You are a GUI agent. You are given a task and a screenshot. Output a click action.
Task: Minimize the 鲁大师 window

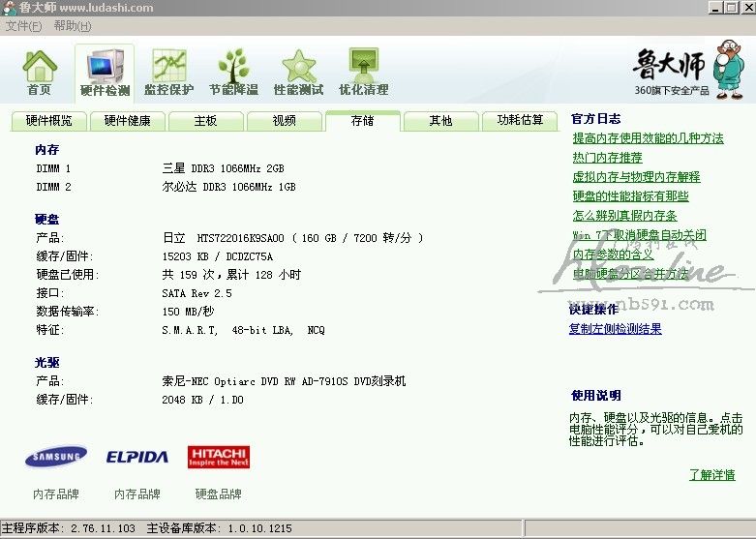[715, 8]
